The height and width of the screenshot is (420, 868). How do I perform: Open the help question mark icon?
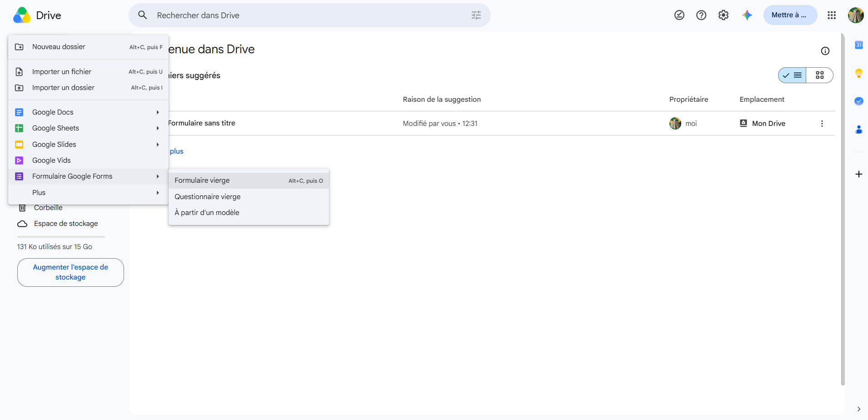pyautogui.click(x=701, y=15)
